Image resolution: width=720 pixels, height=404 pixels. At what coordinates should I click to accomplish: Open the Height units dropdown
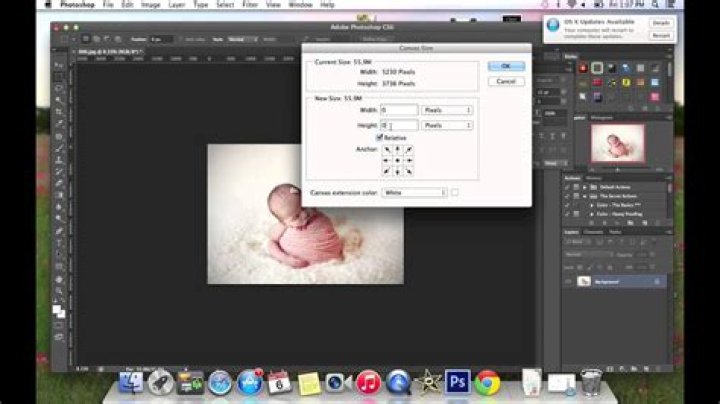click(x=446, y=125)
